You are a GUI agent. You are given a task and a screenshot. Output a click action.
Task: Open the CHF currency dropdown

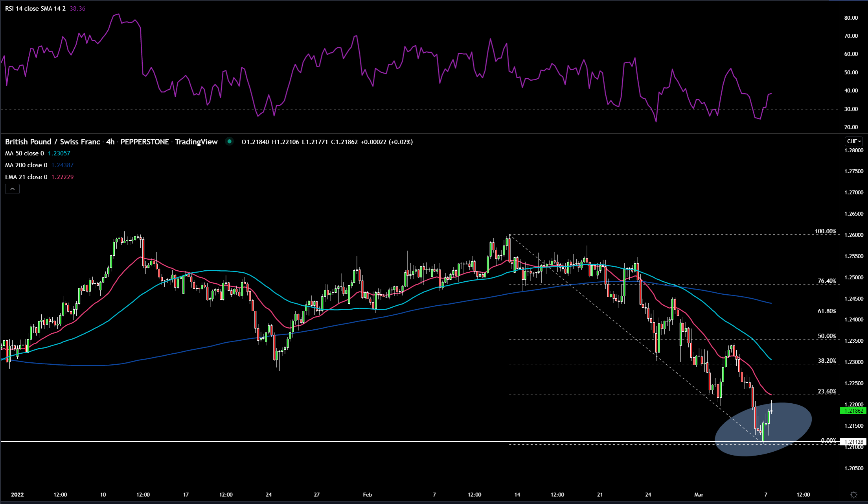[x=854, y=141]
